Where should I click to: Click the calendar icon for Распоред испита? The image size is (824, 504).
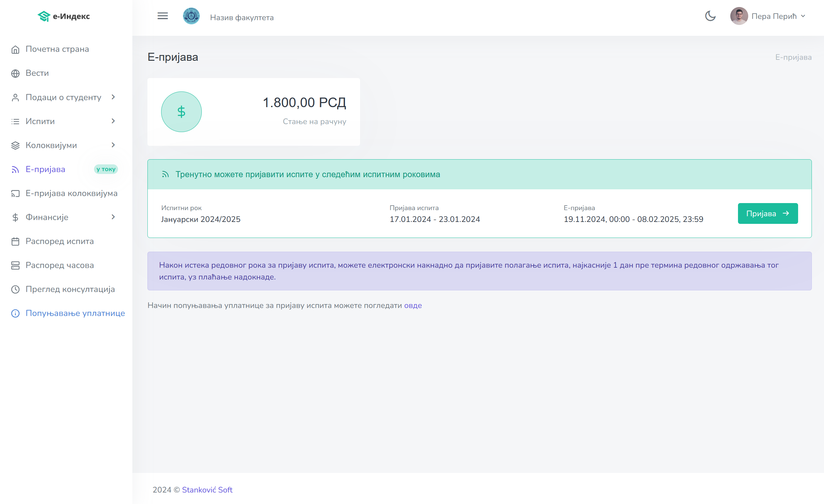[x=15, y=241]
